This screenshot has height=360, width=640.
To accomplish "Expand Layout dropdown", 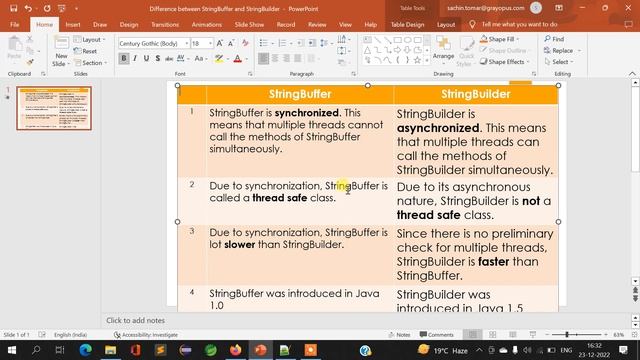I will point(90,40).
